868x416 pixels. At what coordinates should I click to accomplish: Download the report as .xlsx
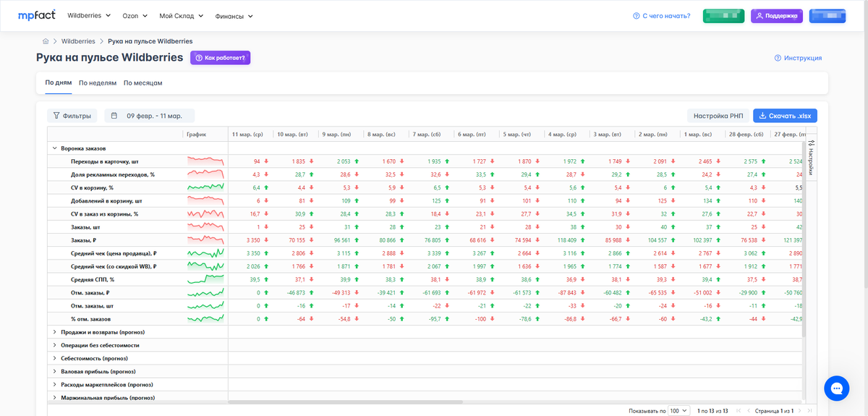[x=785, y=116]
